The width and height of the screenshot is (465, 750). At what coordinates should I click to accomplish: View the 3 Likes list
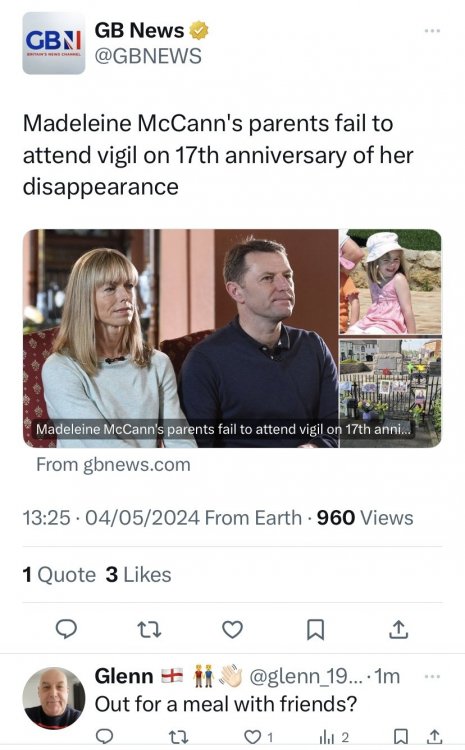pos(138,575)
